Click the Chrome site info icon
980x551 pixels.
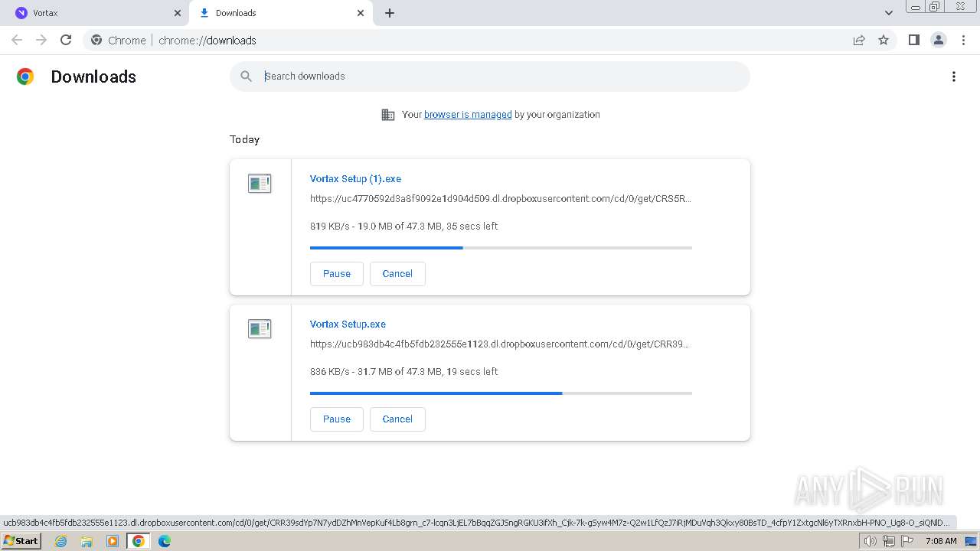pyautogui.click(x=96, y=40)
